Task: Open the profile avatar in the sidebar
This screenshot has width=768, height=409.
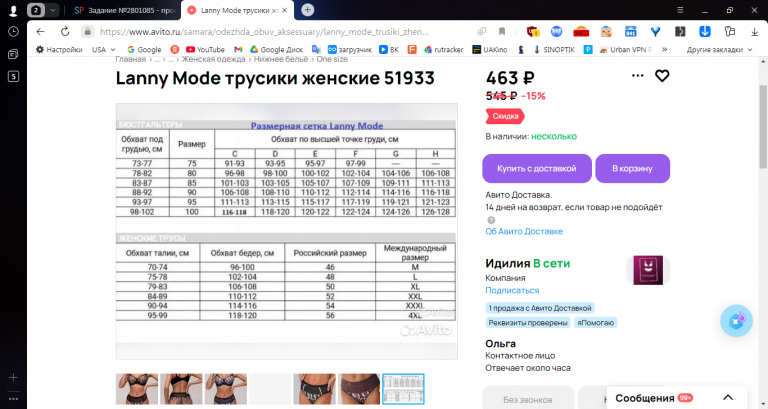Action: coord(13,10)
